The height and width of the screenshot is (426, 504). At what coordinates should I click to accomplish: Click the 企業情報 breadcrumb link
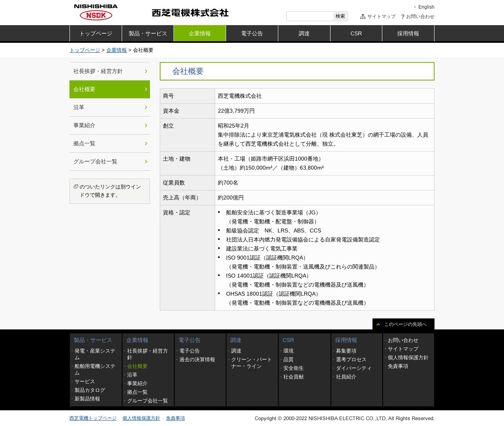[117, 50]
